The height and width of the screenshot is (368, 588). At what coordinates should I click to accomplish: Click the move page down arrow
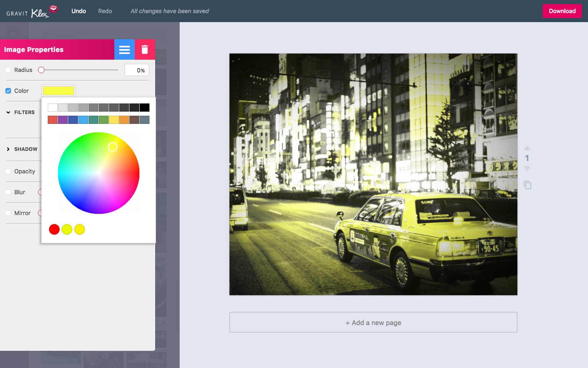coord(527,168)
